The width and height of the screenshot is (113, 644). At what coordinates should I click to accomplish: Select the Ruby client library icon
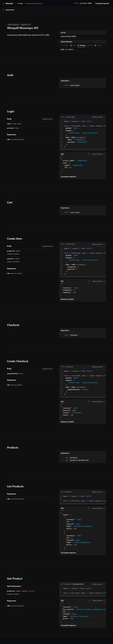coord(71,46)
